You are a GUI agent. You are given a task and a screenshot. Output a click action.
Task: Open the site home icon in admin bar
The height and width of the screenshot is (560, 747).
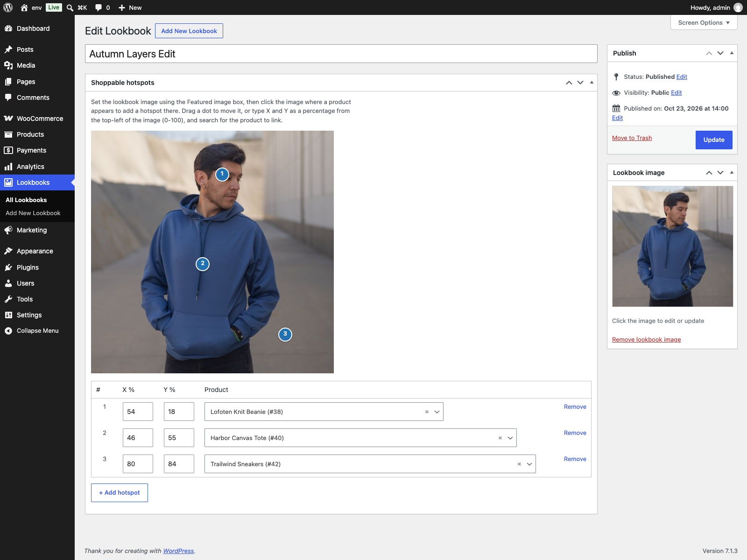click(x=24, y=7)
